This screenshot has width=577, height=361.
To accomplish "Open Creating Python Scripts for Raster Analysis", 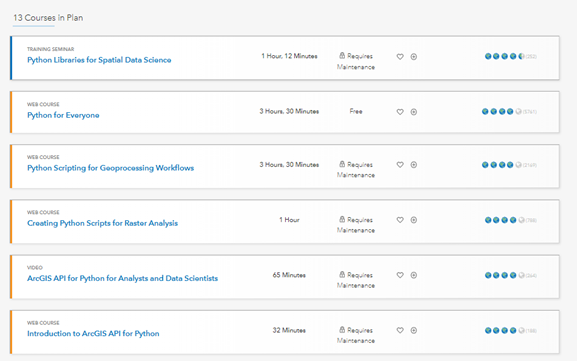I will (102, 223).
